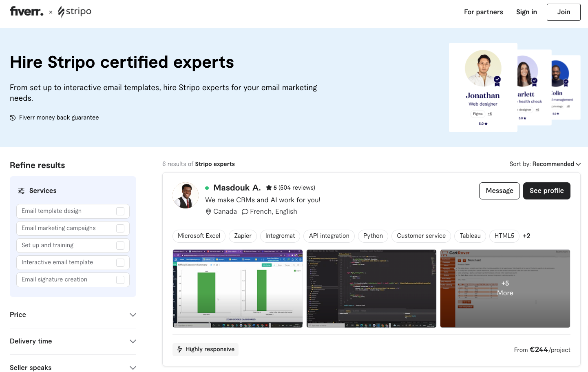Click the money back guarantee icon
588x372 pixels.
click(x=13, y=118)
